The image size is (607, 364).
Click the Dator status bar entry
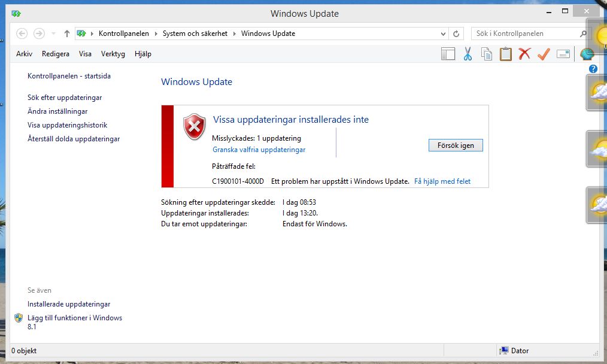coord(514,351)
